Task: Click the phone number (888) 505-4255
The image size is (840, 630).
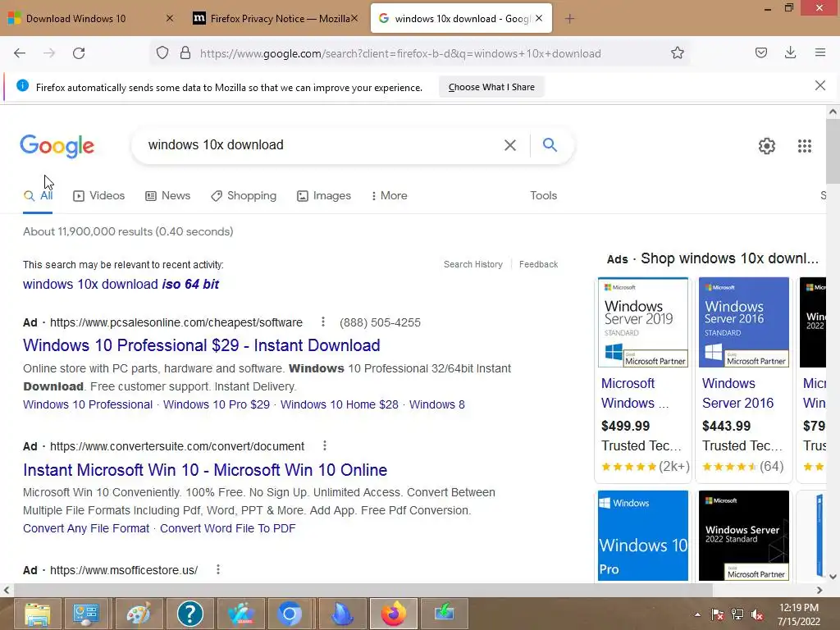Action: [380, 322]
